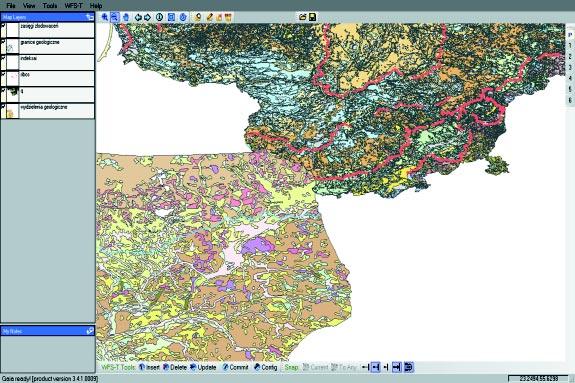Activate the Pan hand tool
The image size is (575, 383).
point(126,17)
